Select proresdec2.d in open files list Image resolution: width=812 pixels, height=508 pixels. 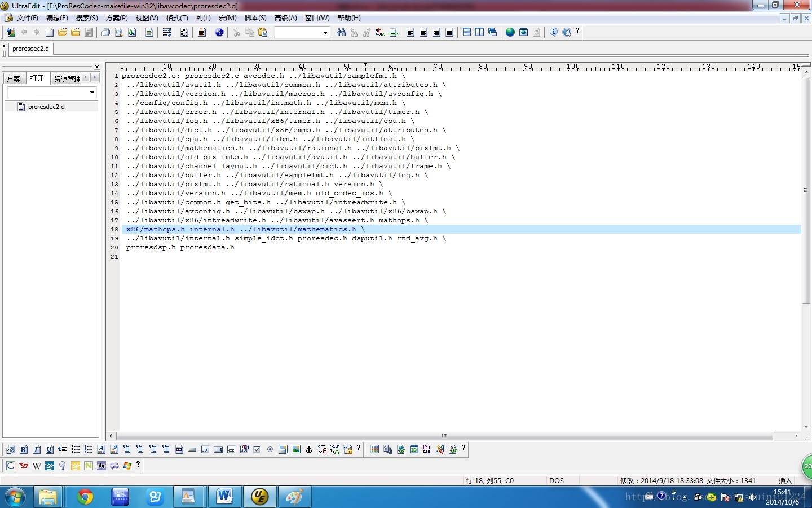coord(46,107)
